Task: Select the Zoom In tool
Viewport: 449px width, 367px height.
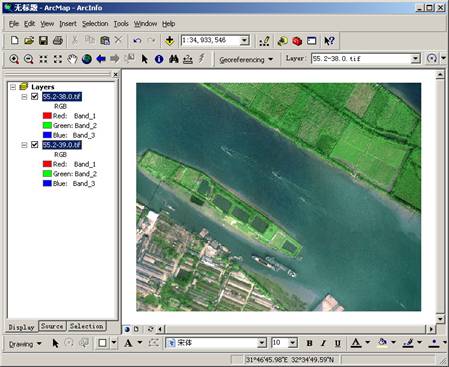Action: pos(14,59)
